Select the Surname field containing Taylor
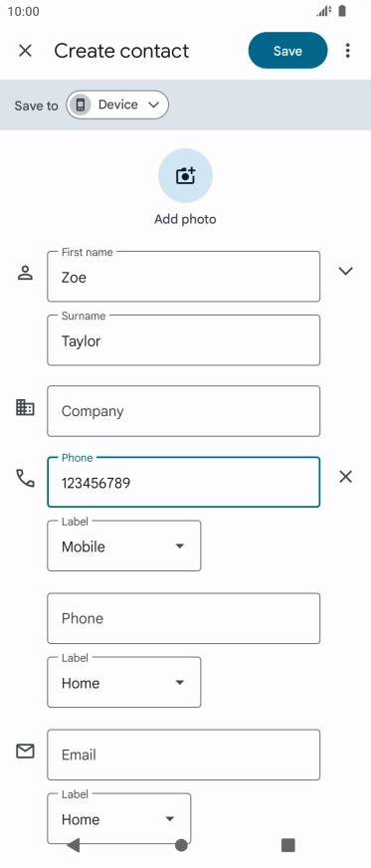The image size is (371, 868). pos(184,340)
